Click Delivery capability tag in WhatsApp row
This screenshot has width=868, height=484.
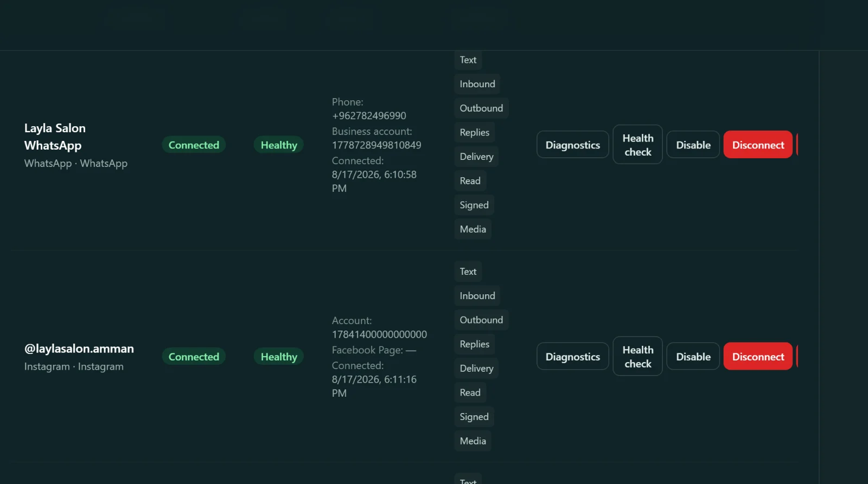[477, 157]
